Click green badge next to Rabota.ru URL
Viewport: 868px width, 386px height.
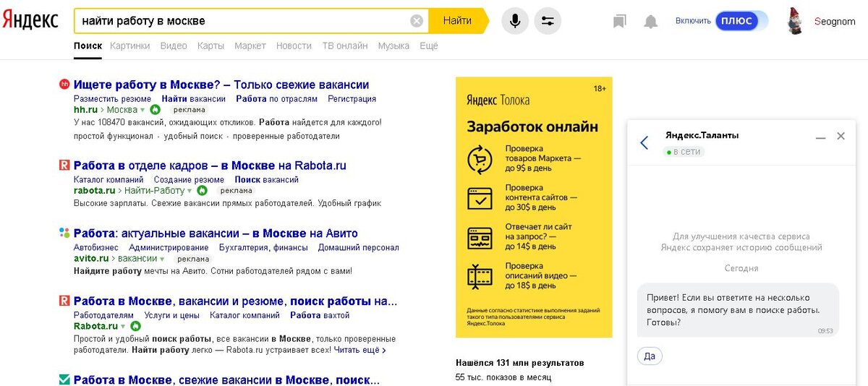(x=136, y=326)
